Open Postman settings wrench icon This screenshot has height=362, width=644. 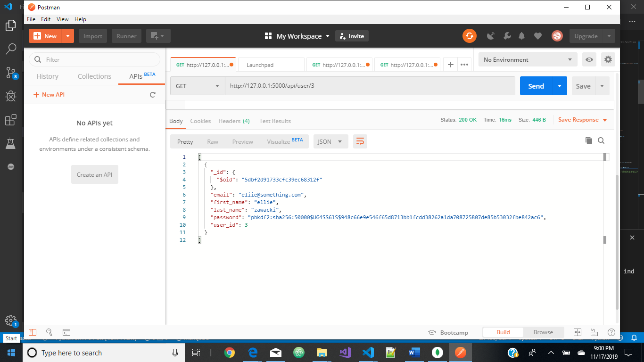507,36
